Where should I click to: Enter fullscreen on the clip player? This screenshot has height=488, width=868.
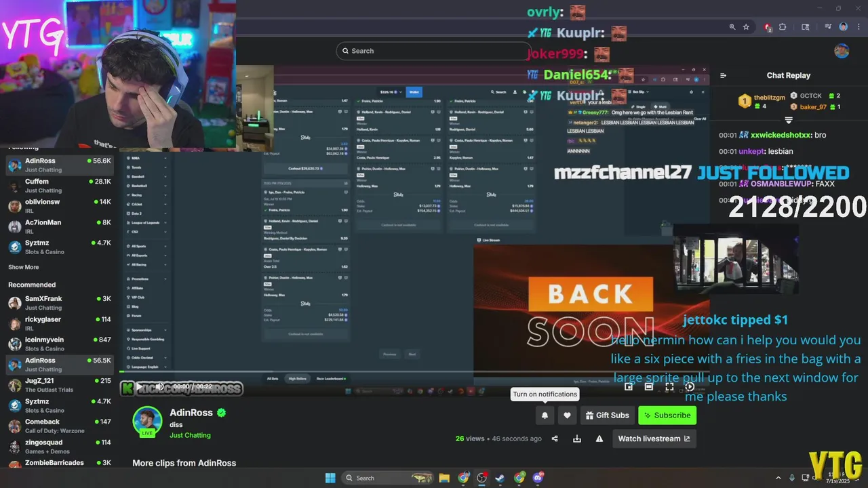[669, 386]
